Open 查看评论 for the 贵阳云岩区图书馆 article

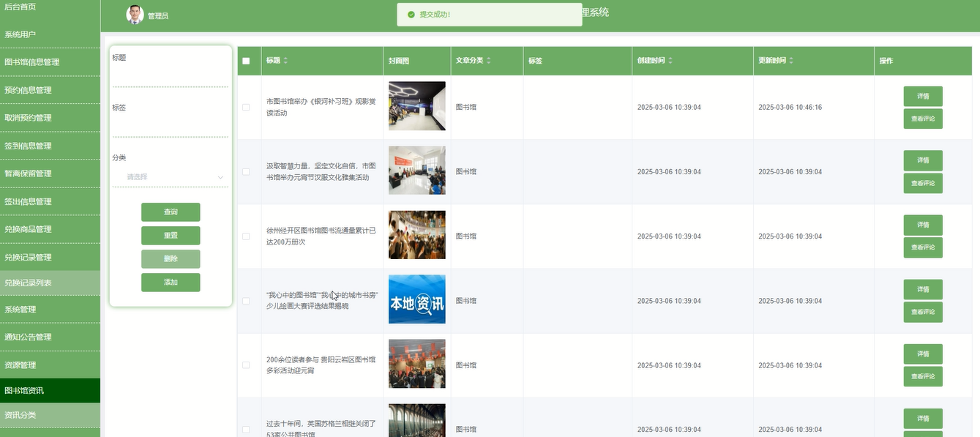(x=923, y=377)
